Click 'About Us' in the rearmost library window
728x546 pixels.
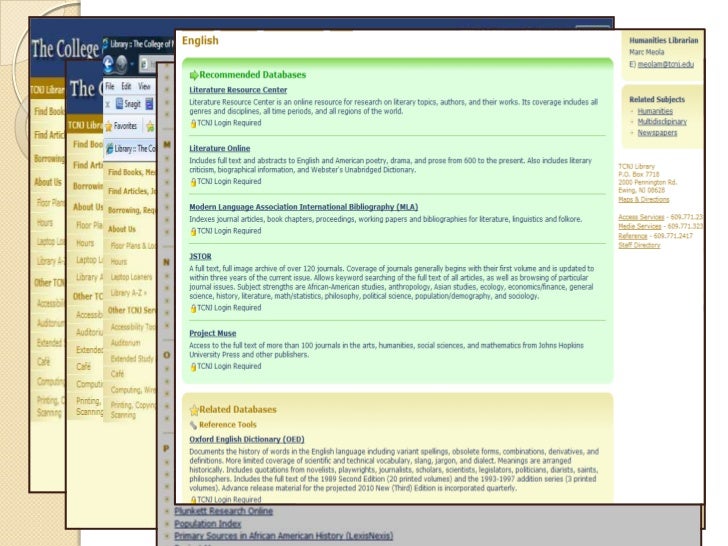pos(48,182)
